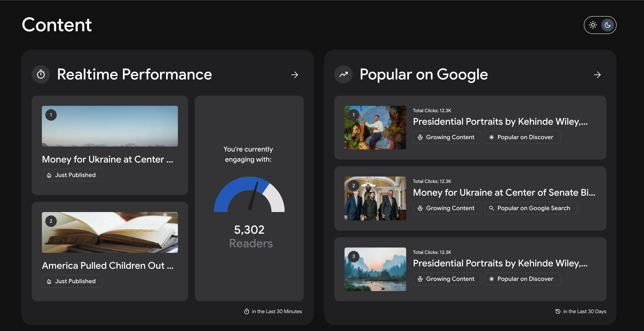Click Growing Content tag on third popular item
The image size is (644, 331).
click(447, 279)
